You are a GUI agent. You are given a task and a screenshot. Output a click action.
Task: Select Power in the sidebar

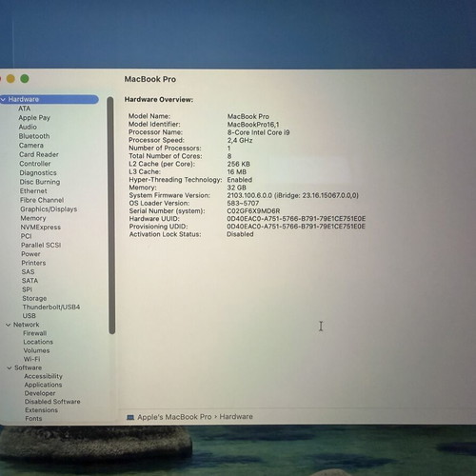pyautogui.click(x=30, y=254)
